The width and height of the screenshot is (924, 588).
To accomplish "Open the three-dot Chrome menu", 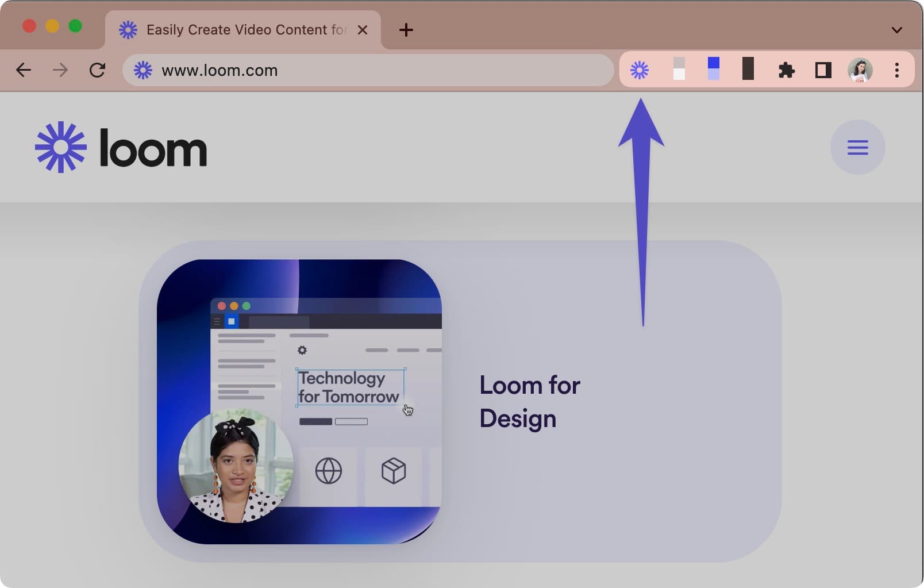I will (x=896, y=70).
